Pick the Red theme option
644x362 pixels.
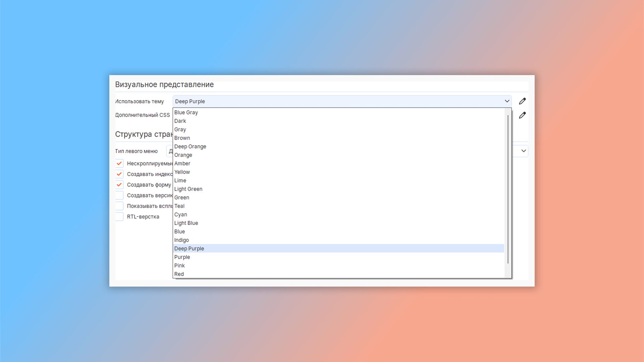point(179,274)
